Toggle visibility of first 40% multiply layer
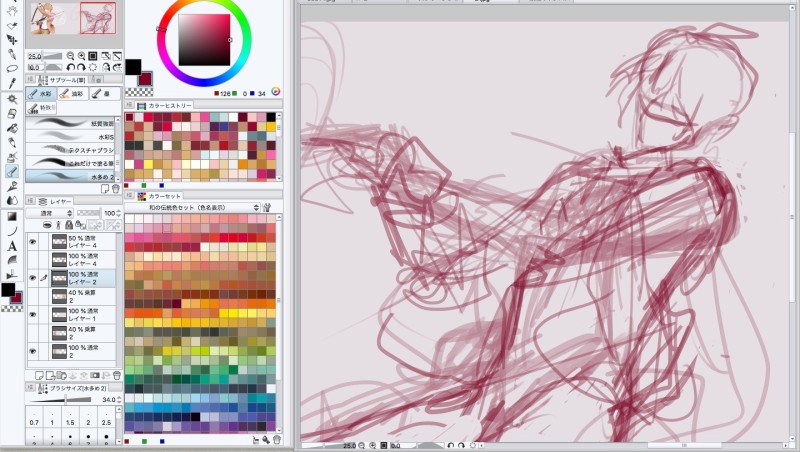This screenshot has width=800, height=452. (33, 296)
